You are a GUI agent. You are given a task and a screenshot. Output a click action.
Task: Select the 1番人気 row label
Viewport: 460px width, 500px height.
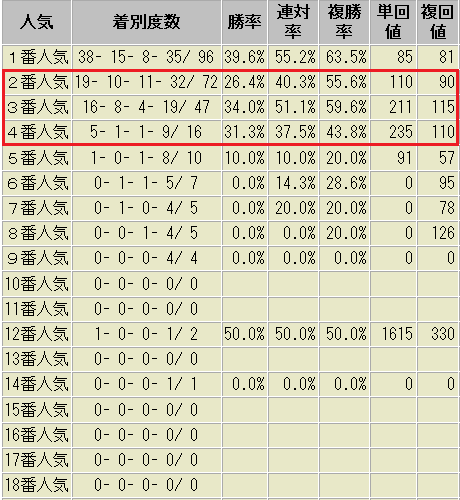(x=37, y=57)
